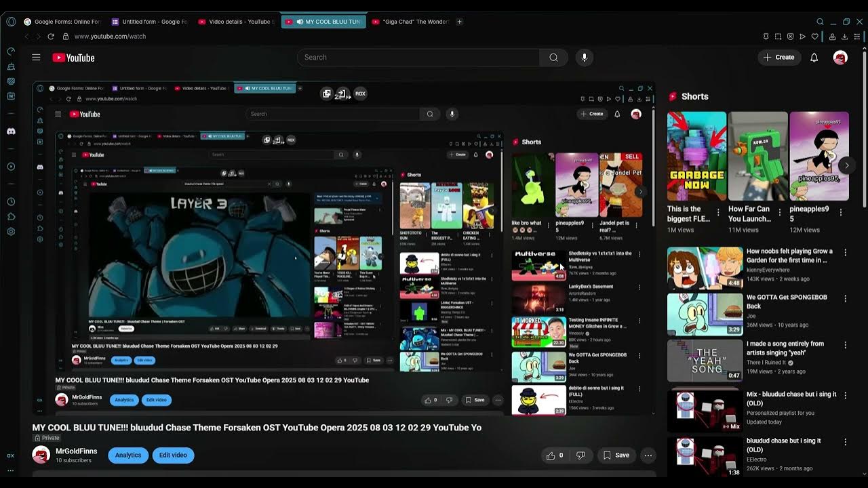Image resolution: width=868 pixels, height=488 pixels.
Task: Open the 'THE YEAH SONG' video thumbnail
Action: pyautogui.click(x=705, y=361)
